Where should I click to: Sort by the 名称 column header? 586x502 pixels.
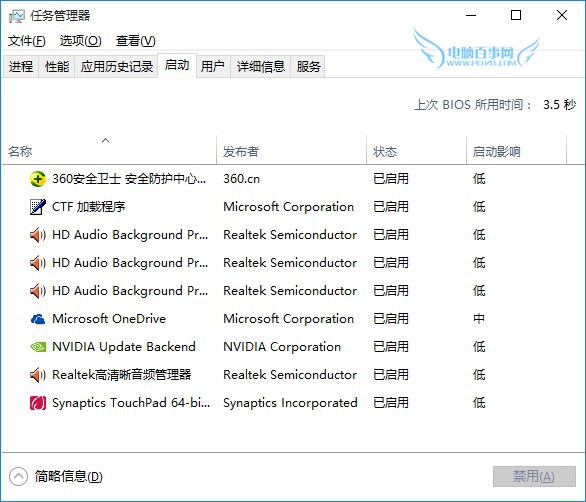(x=109, y=151)
